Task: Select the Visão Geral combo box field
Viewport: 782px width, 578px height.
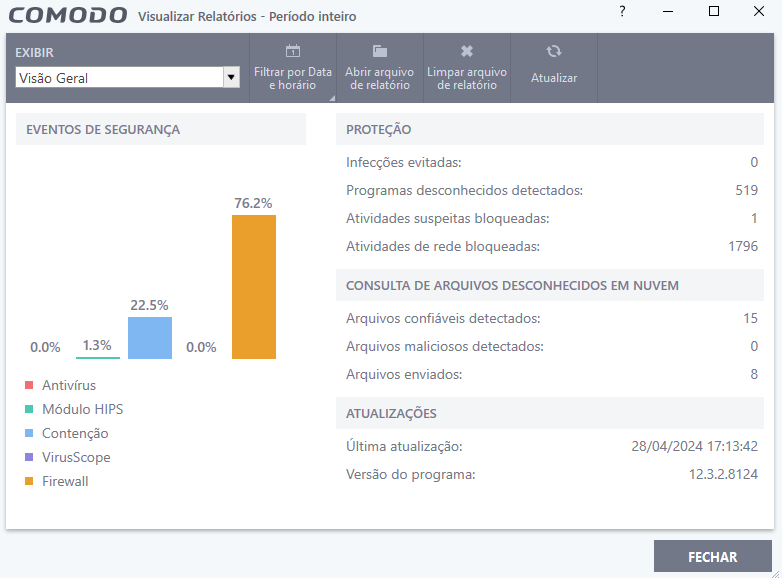Action: click(x=118, y=77)
